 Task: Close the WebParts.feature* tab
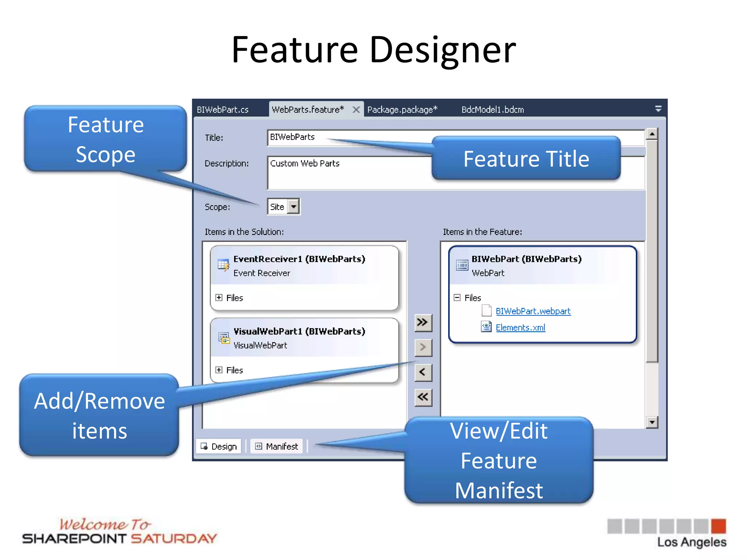pos(356,109)
